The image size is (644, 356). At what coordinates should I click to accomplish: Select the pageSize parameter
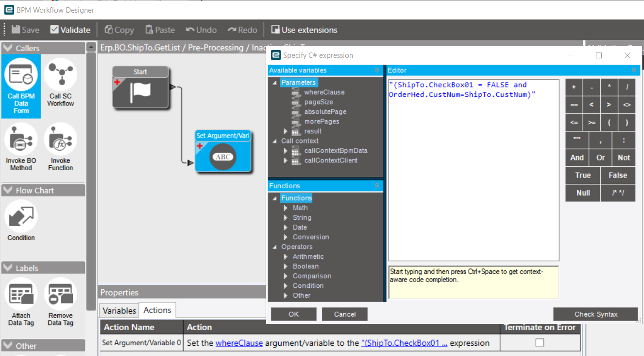(319, 102)
